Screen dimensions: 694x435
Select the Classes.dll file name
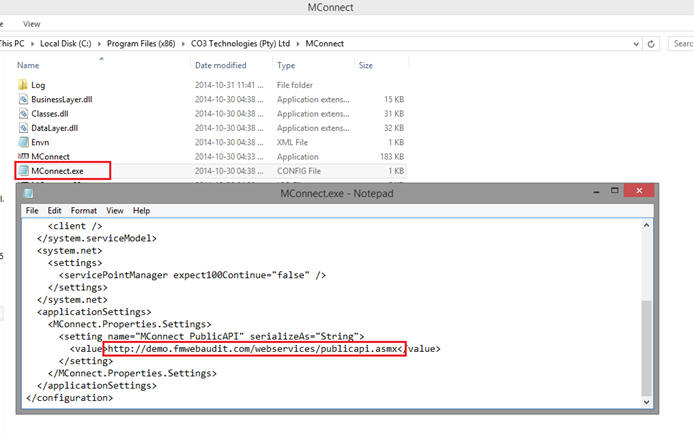click(x=50, y=114)
